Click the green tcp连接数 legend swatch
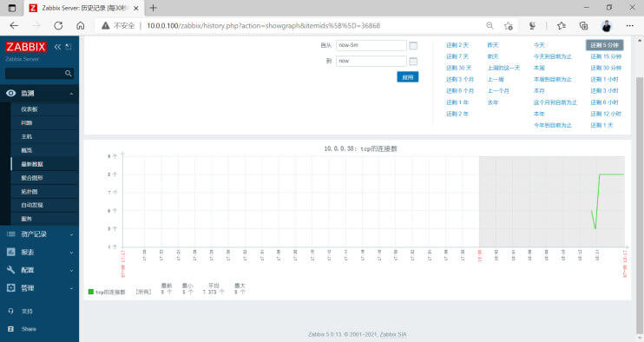Viewport: 644px width, 342px height. pos(91,292)
